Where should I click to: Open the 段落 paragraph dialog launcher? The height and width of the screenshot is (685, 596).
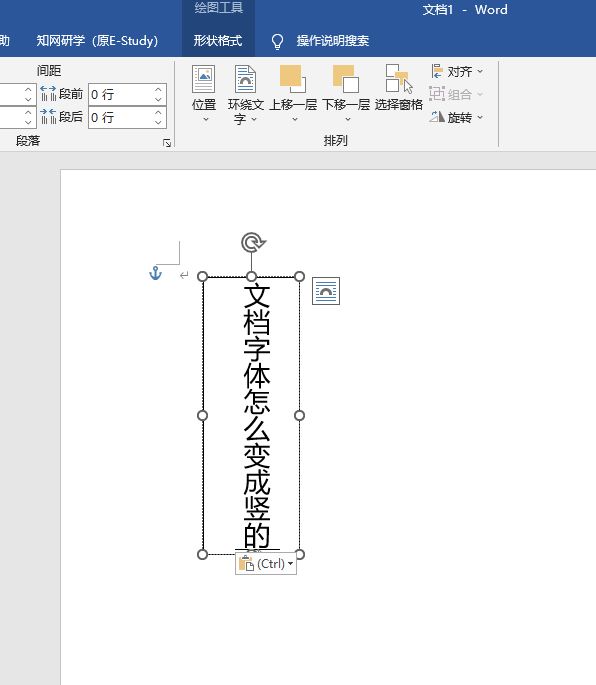(167, 143)
